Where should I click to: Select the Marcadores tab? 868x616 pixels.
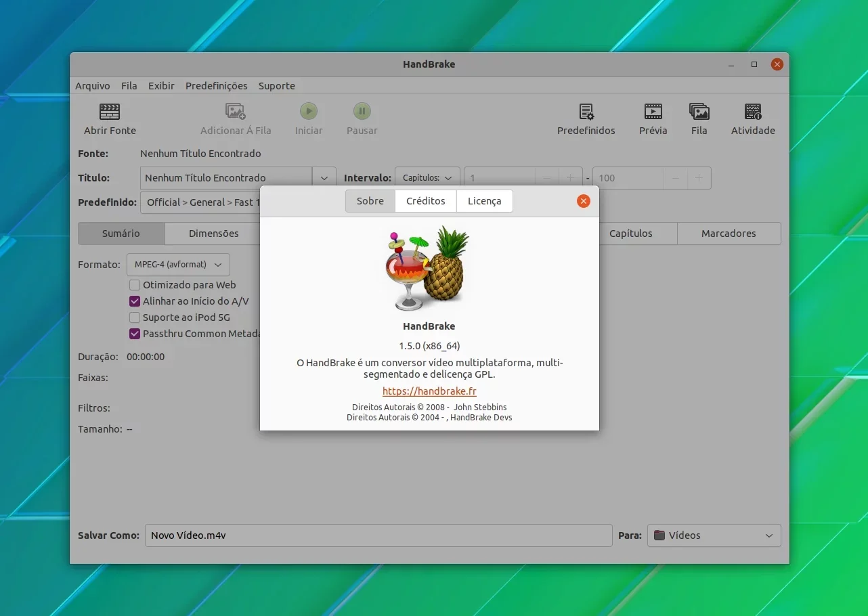pos(729,234)
